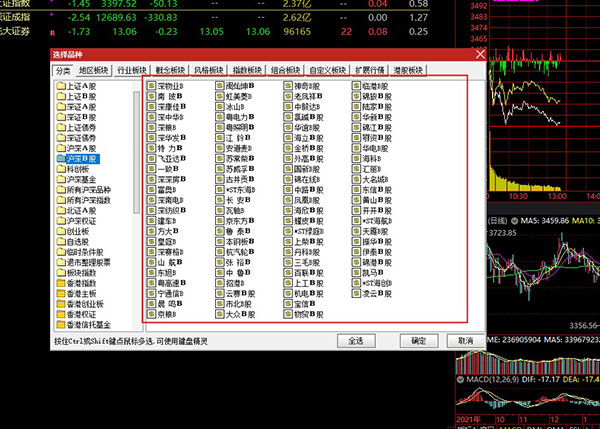Open the 上证B股 folder icon
This screenshot has height=429, width=600.
(61, 96)
